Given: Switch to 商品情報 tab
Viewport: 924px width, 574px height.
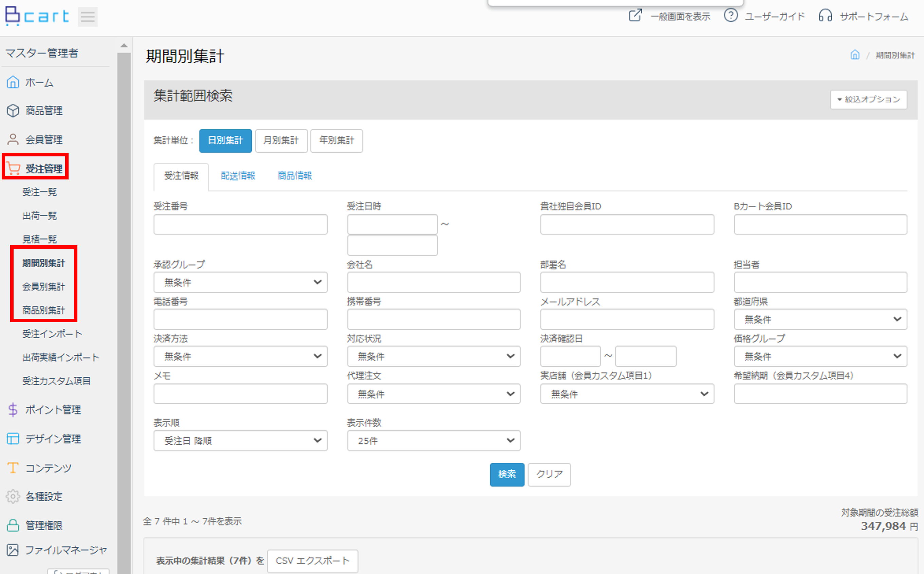Looking at the screenshot, I should [x=295, y=176].
